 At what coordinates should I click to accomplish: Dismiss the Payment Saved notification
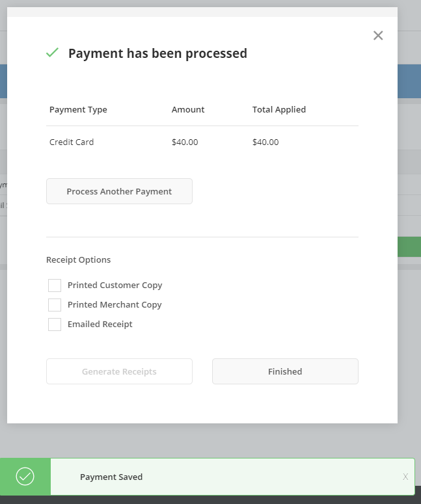coord(405,477)
